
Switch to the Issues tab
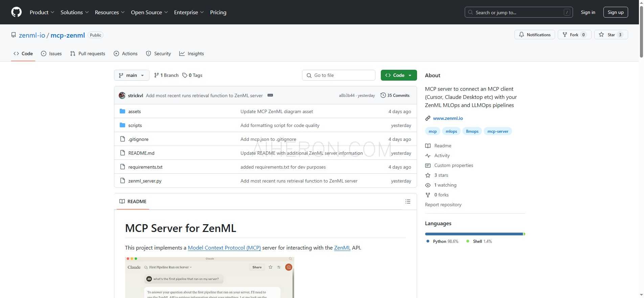[51, 54]
